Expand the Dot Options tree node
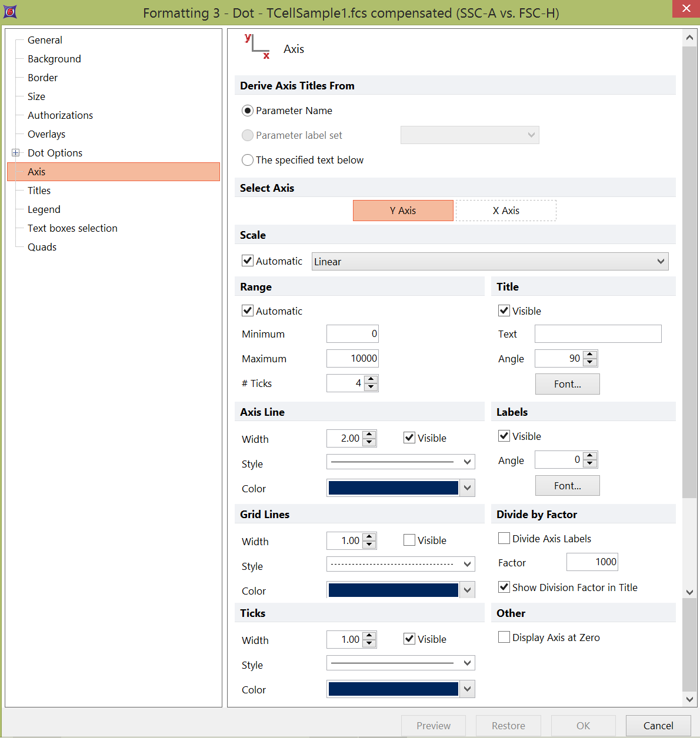 click(x=16, y=153)
